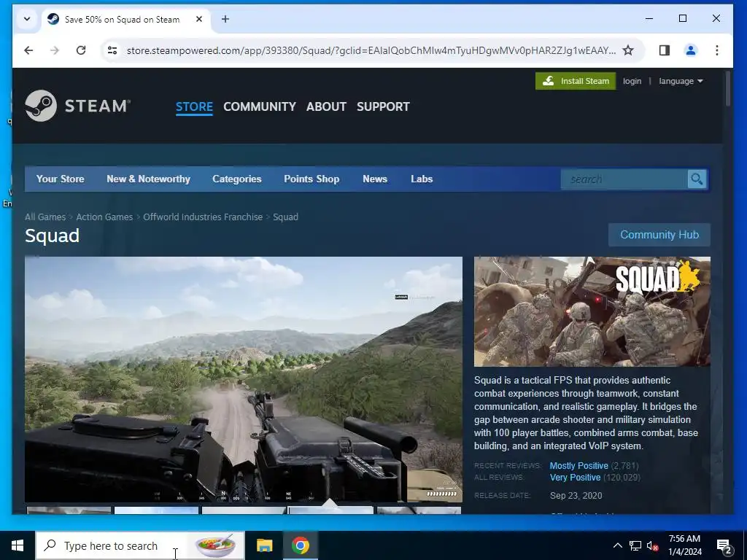Viewport: 747px width, 560px height.
Task: Click the browser back arrow
Action: coord(28,50)
